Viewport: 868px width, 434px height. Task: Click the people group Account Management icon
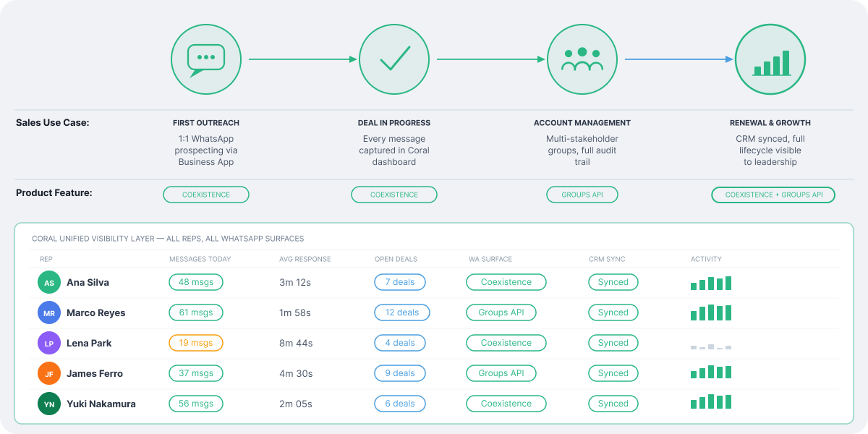click(x=582, y=59)
